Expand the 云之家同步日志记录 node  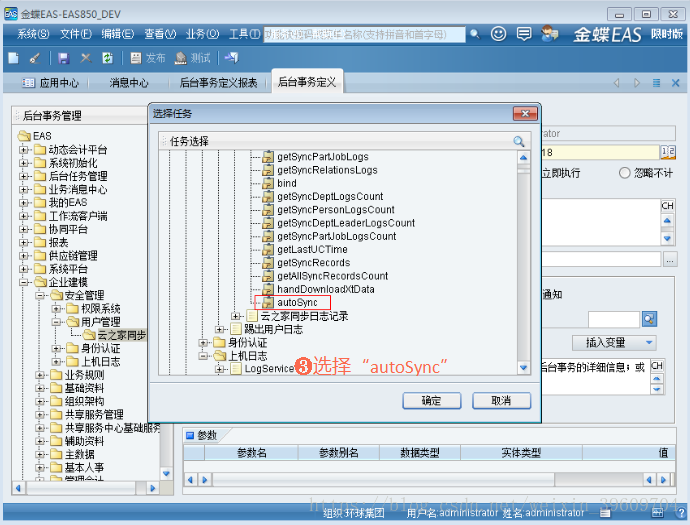pyautogui.click(x=236, y=316)
